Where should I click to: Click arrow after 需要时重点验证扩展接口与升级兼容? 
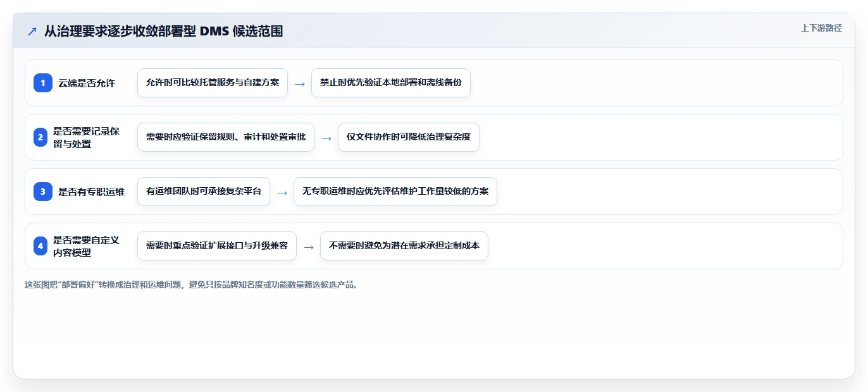click(309, 247)
